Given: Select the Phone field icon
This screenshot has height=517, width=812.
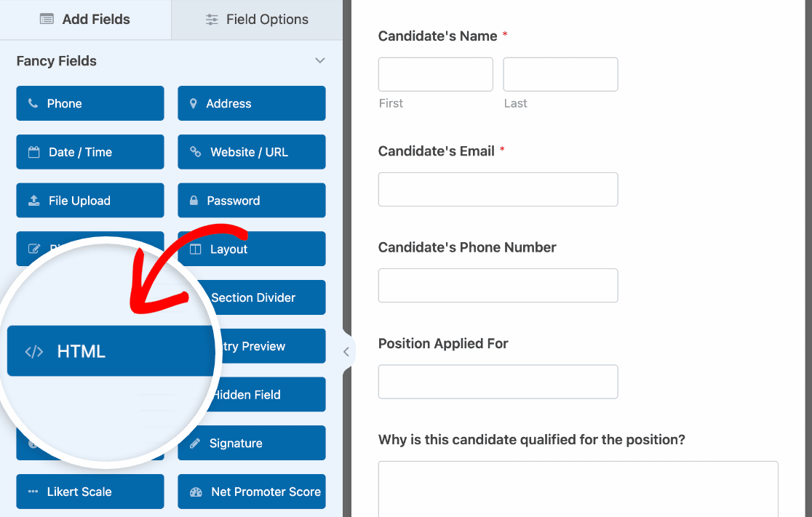Looking at the screenshot, I should [x=33, y=103].
